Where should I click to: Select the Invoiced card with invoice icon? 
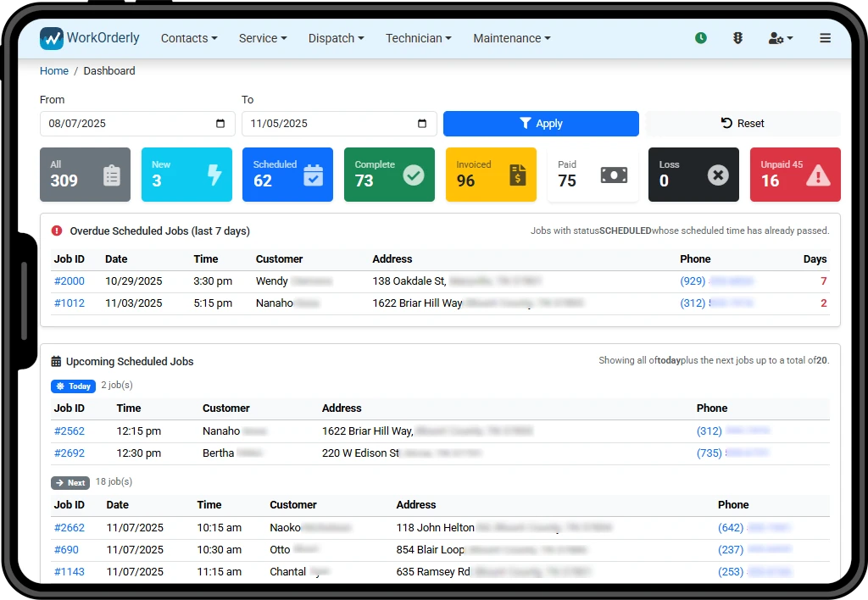(x=491, y=175)
